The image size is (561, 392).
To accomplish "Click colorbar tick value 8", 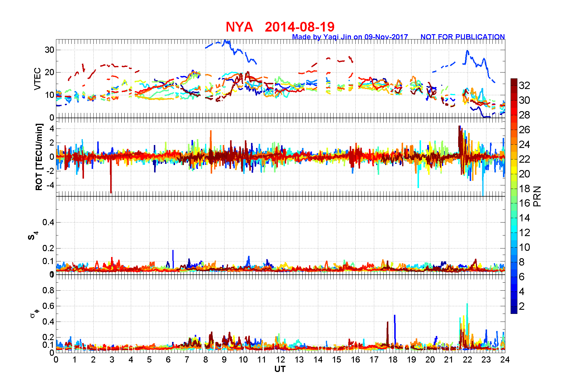I will (x=522, y=262).
